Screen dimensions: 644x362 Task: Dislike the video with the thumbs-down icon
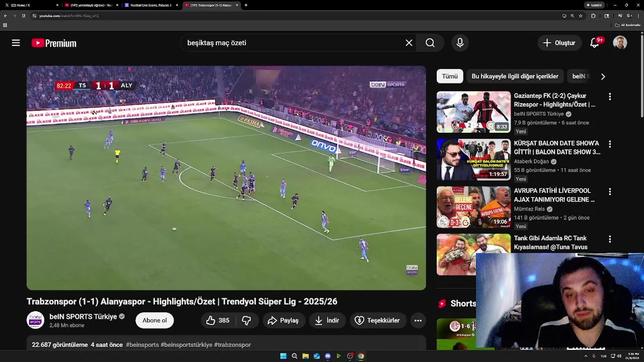pyautogui.click(x=247, y=320)
